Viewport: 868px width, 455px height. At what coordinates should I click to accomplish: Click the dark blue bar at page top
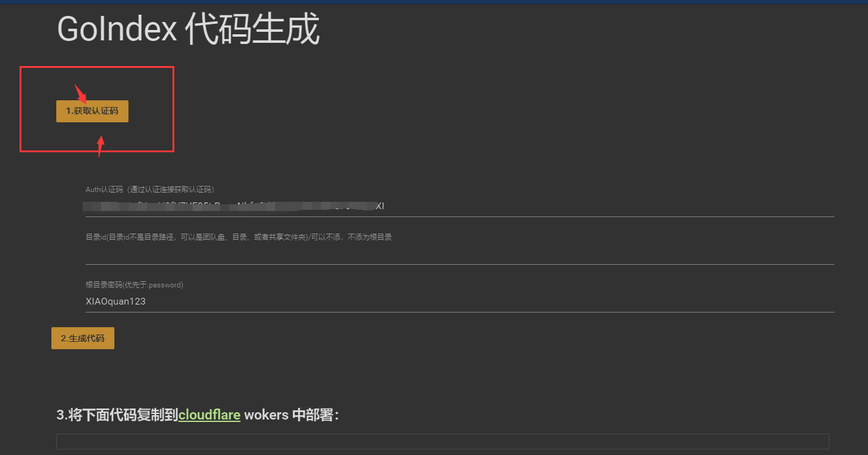coord(434,2)
